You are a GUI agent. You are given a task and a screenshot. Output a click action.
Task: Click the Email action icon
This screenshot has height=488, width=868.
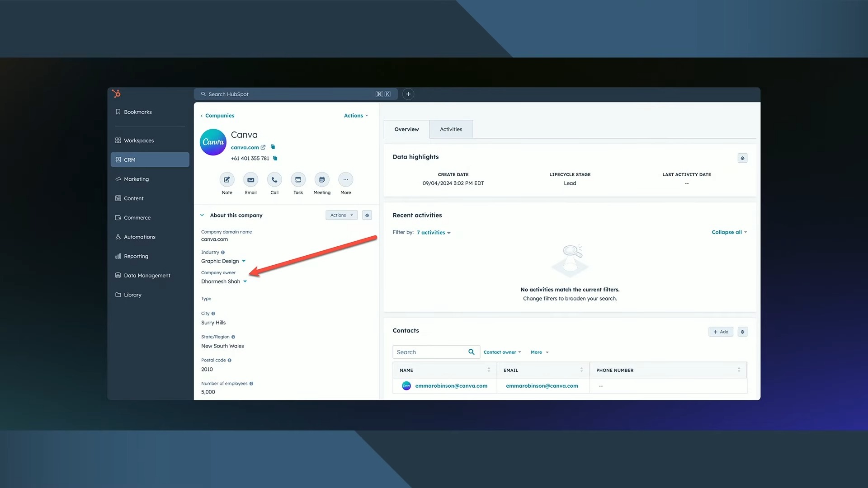pyautogui.click(x=250, y=180)
